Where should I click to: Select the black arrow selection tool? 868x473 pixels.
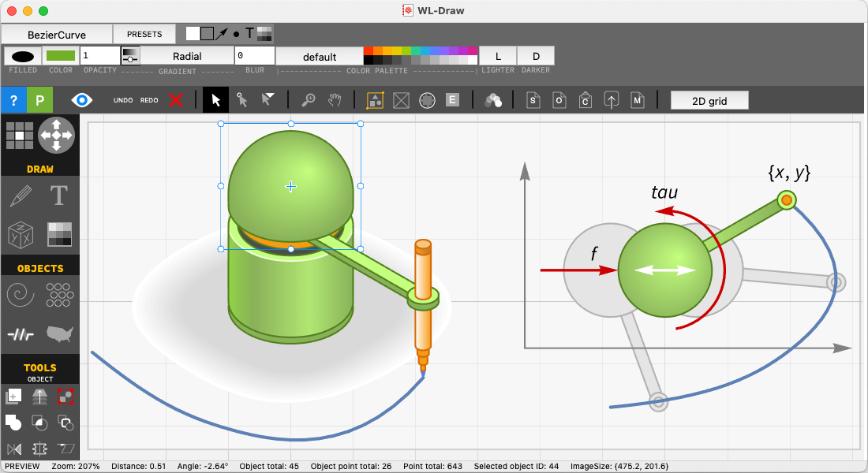point(215,100)
